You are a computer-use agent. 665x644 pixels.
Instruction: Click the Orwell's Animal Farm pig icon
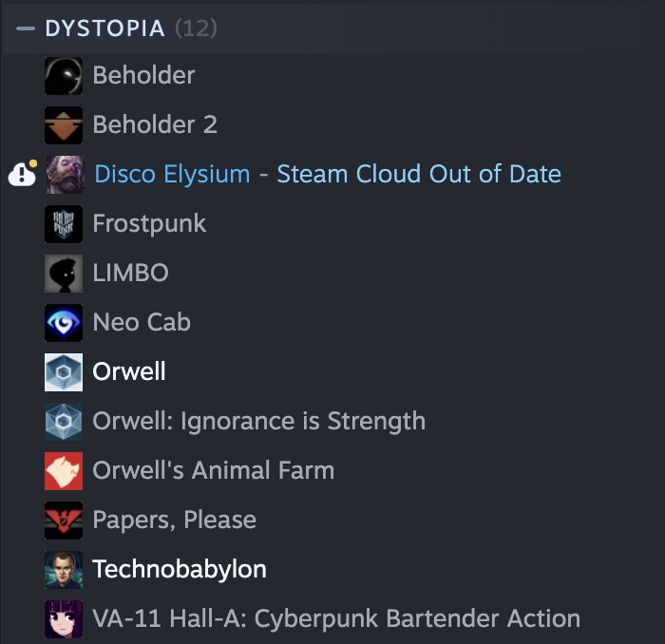(x=64, y=471)
